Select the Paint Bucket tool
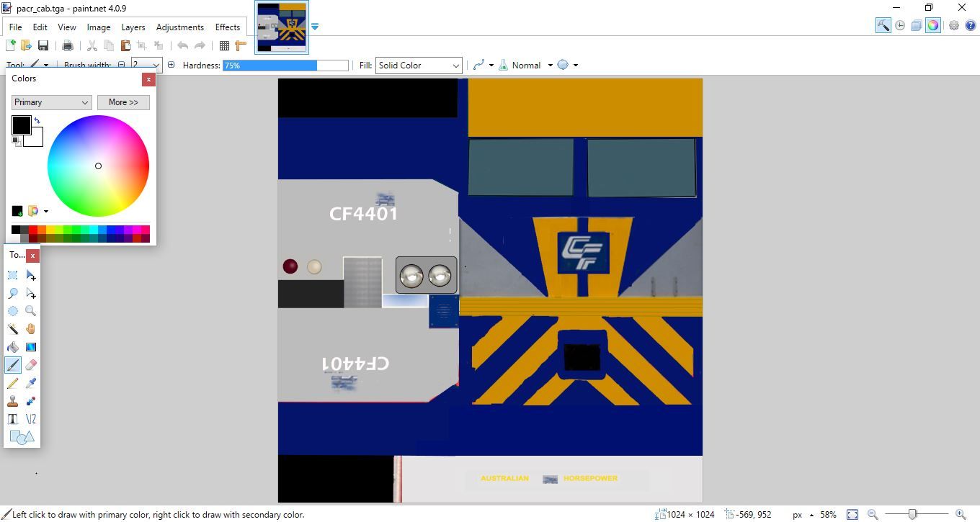980x522 pixels. coord(13,347)
